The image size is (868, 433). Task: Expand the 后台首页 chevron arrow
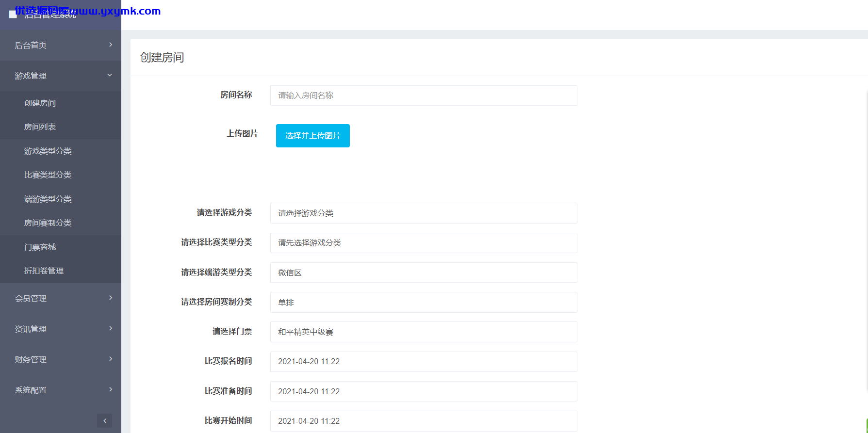111,45
